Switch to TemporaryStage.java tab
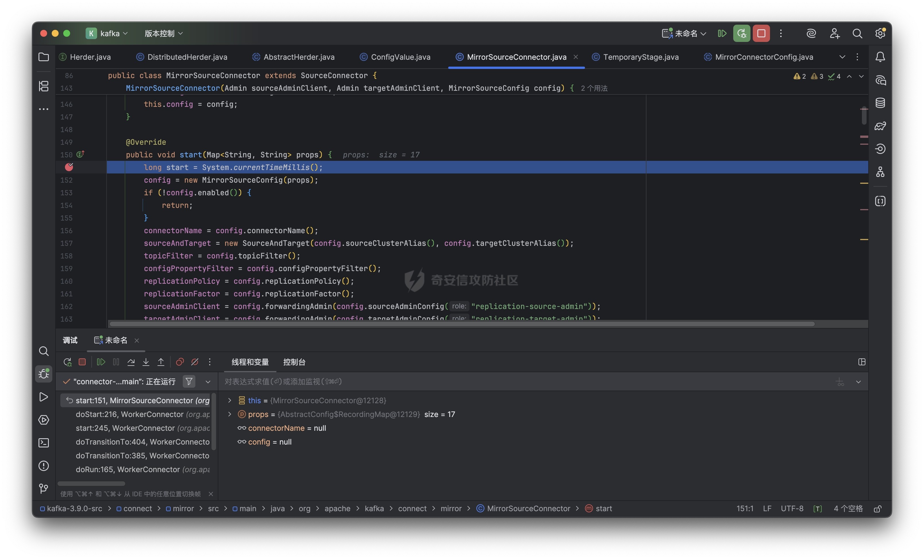The width and height of the screenshot is (924, 560). (635, 57)
